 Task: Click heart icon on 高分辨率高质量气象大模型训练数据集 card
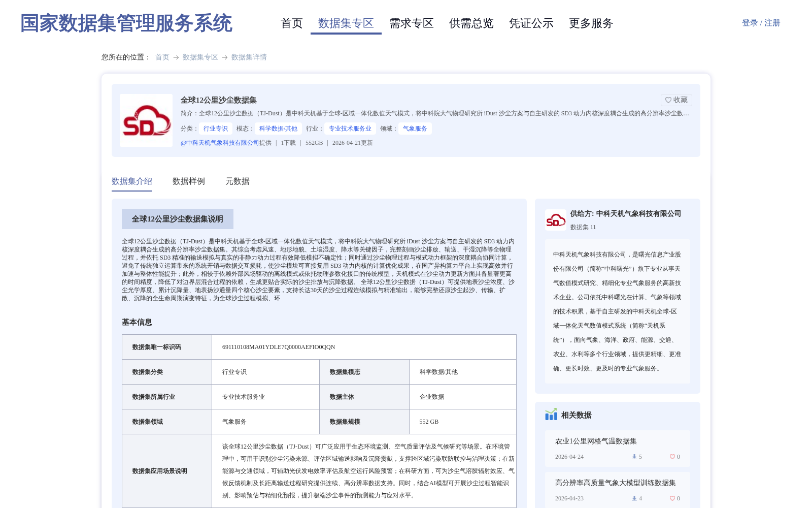click(672, 498)
